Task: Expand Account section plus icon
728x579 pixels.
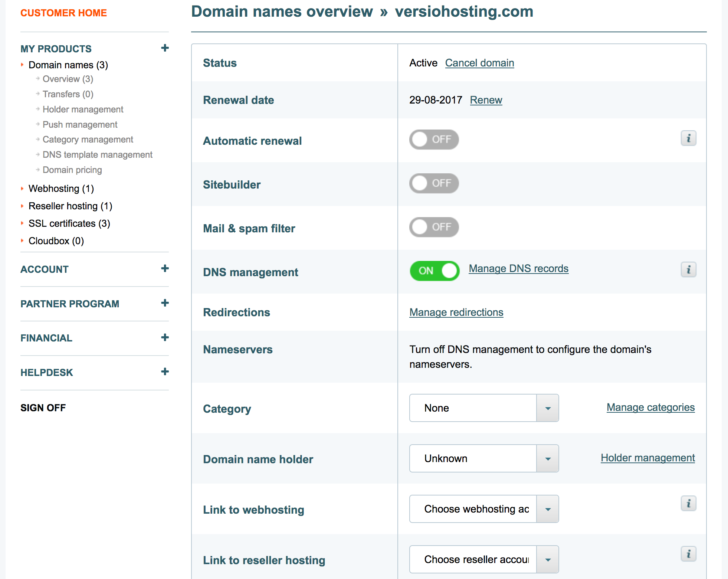Action: 165,268
